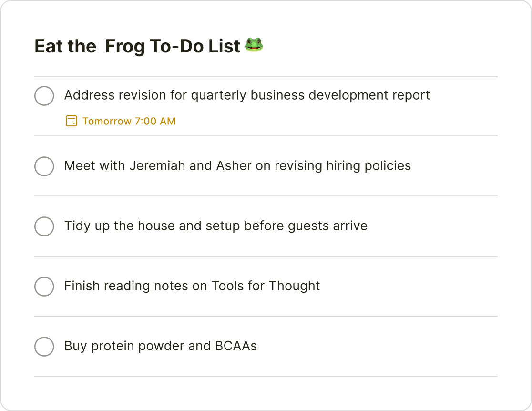Check off the quarterly business development report task
The width and height of the screenshot is (532, 411).
coord(44,96)
